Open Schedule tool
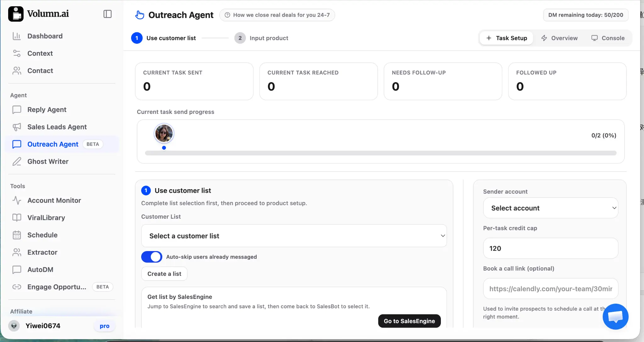Image resolution: width=644 pixels, height=342 pixels. [62, 235]
